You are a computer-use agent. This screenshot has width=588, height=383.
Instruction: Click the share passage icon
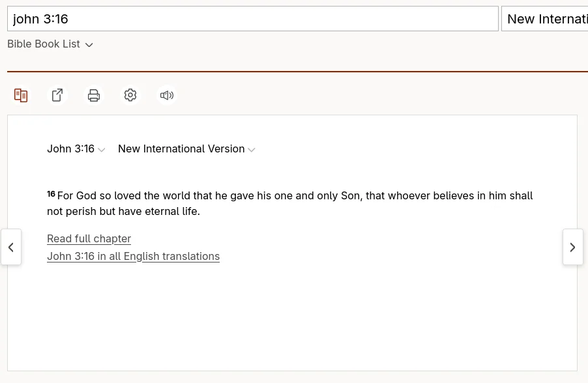point(57,96)
